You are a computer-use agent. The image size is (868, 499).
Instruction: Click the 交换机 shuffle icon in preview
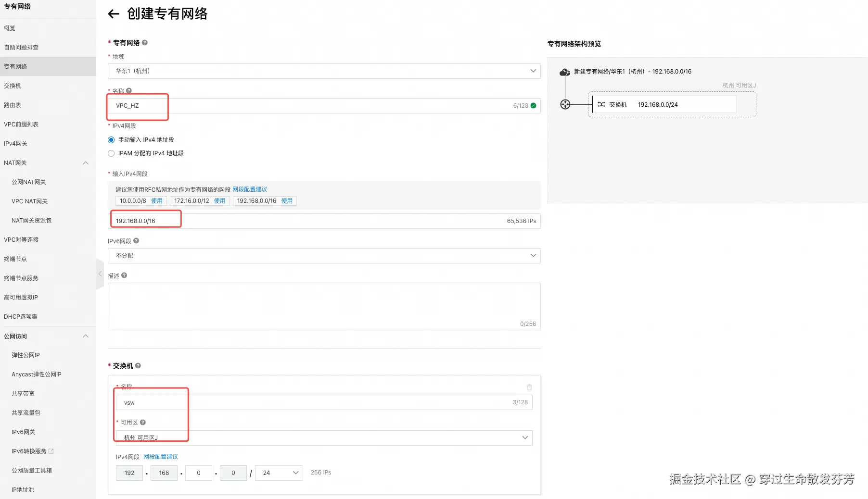601,104
